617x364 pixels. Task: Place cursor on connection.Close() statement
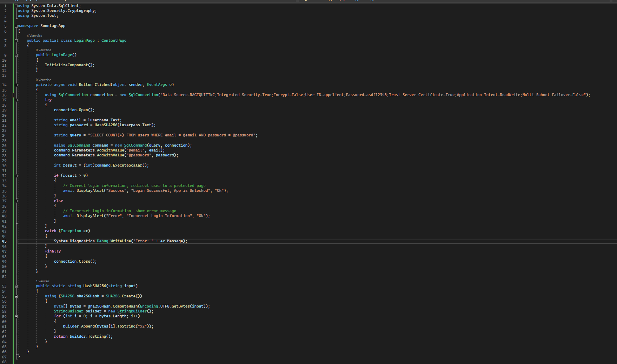[75, 262]
